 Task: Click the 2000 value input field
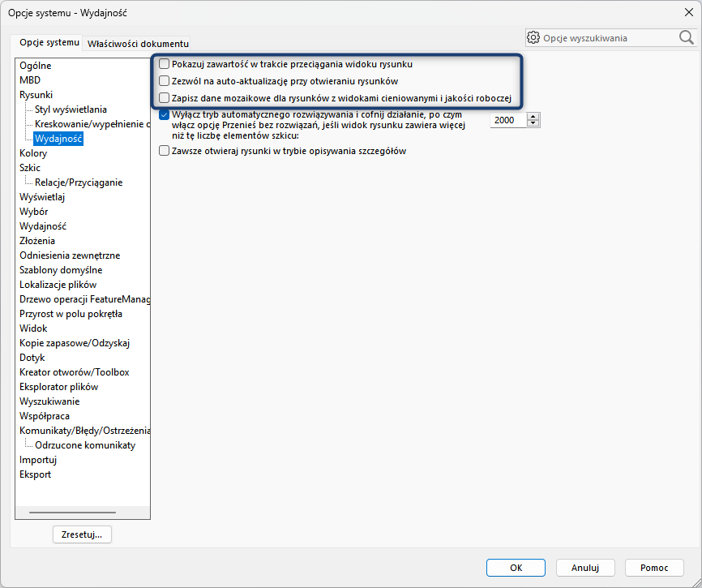coord(508,120)
